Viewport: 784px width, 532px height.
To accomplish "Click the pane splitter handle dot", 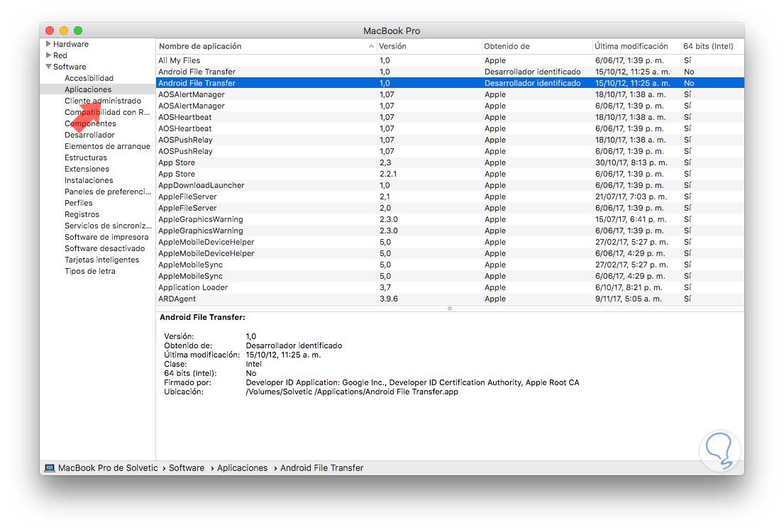I will click(450, 309).
